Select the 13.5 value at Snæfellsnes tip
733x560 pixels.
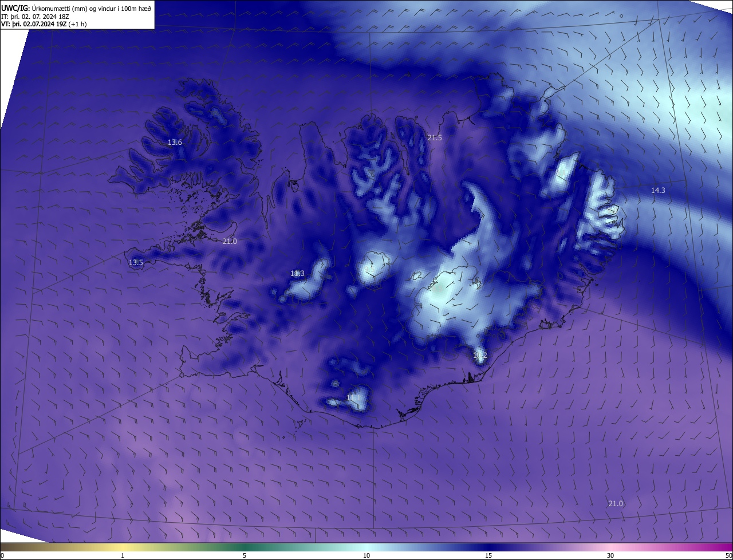click(136, 263)
